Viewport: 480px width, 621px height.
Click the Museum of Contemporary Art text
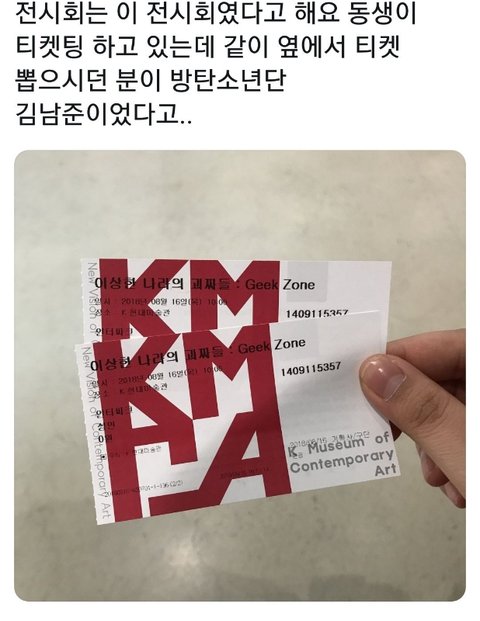343,455
